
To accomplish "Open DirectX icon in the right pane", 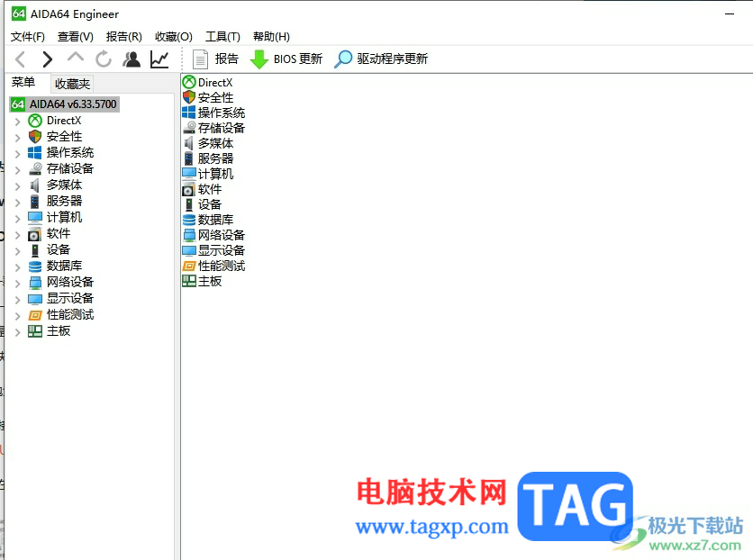I will click(x=189, y=82).
